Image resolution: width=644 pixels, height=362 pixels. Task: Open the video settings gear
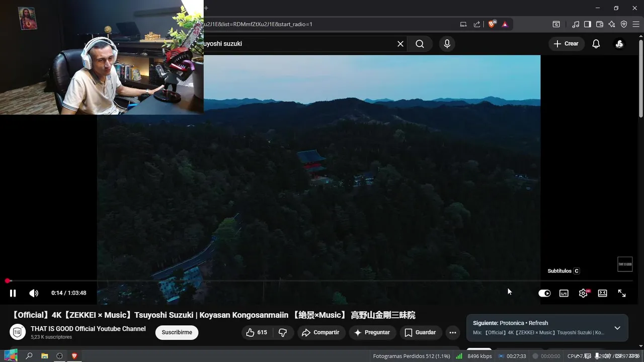point(584,293)
